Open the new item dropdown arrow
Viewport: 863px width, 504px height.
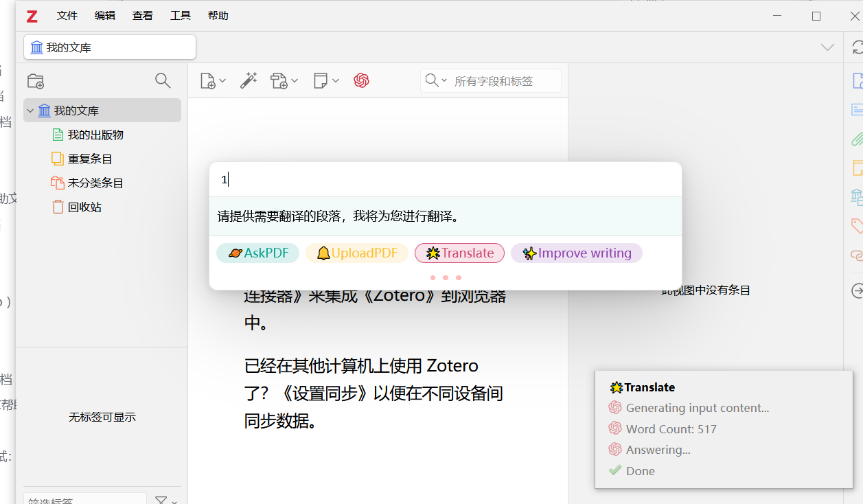(x=222, y=81)
